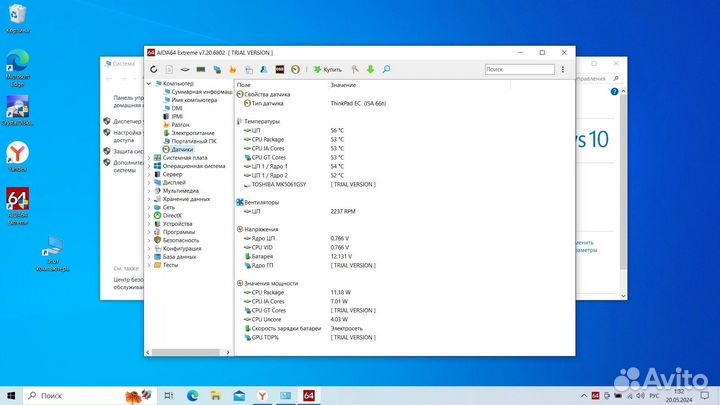The height and width of the screenshot is (405, 720).
Task: Open AIDA64 from the taskbar
Action: [309, 395]
